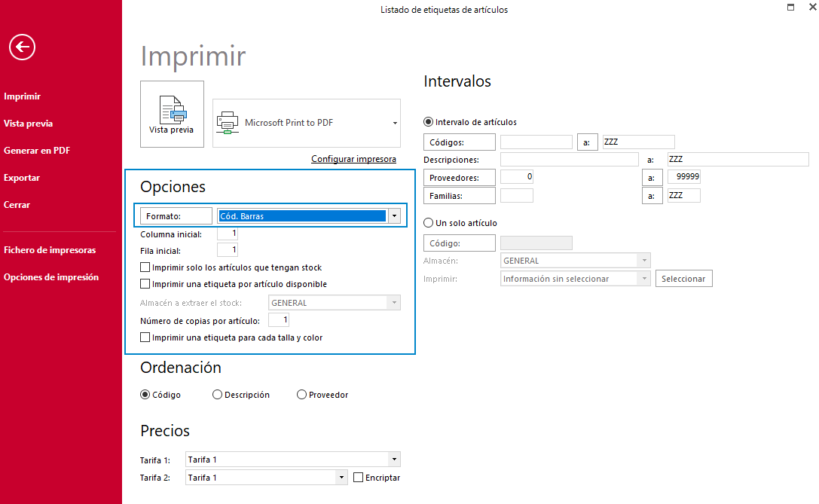Click the single article Código input field
Image resolution: width=819 pixels, height=504 pixels.
536,243
